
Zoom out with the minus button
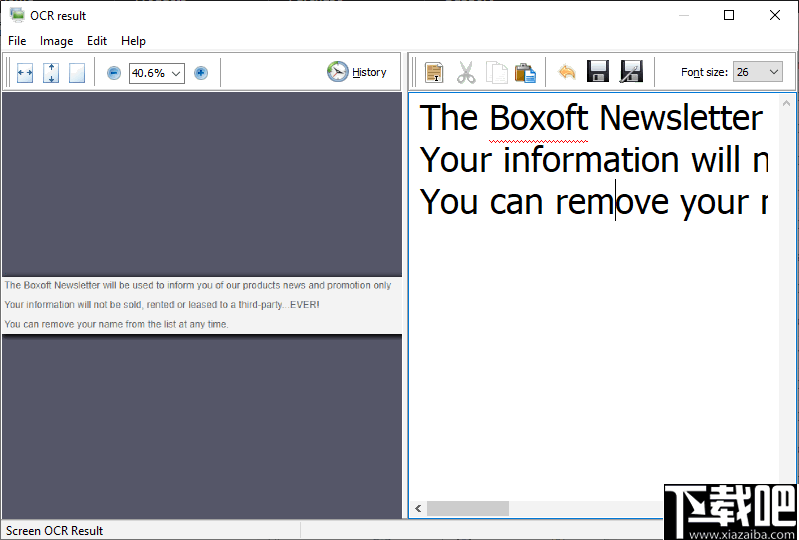point(114,73)
